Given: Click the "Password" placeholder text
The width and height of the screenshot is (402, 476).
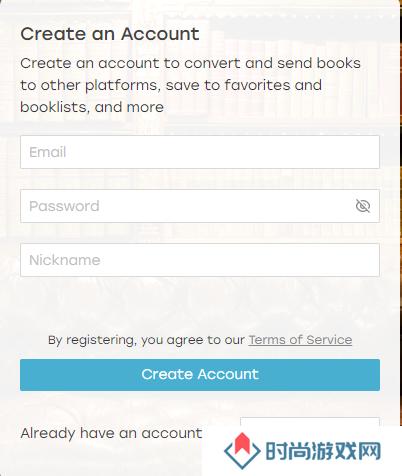Looking at the screenshot, I should (x=64, y=206).
